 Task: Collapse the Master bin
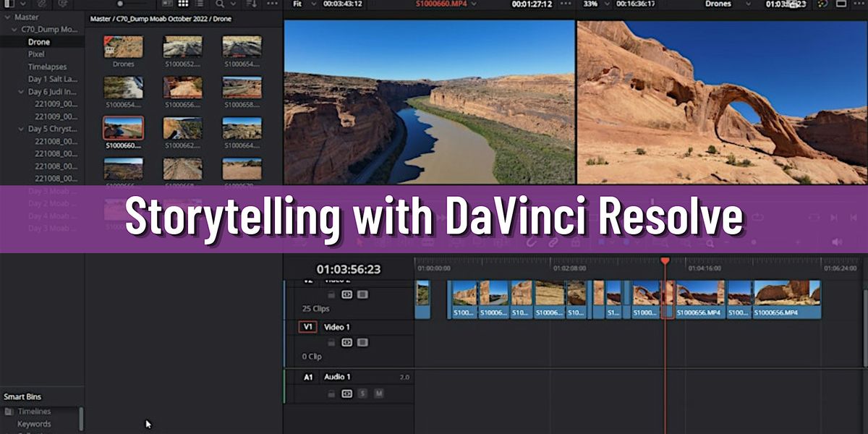pyautogui.click(x=7, y=17)
